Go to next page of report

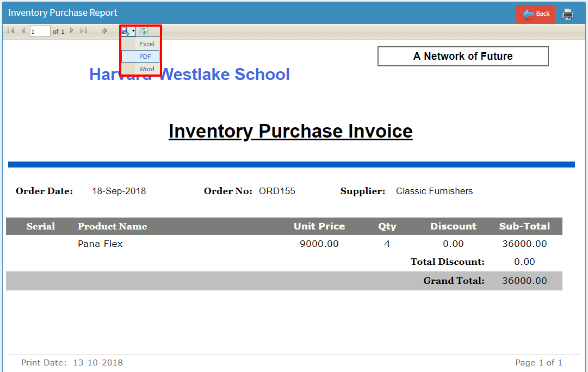click(72, 31)
